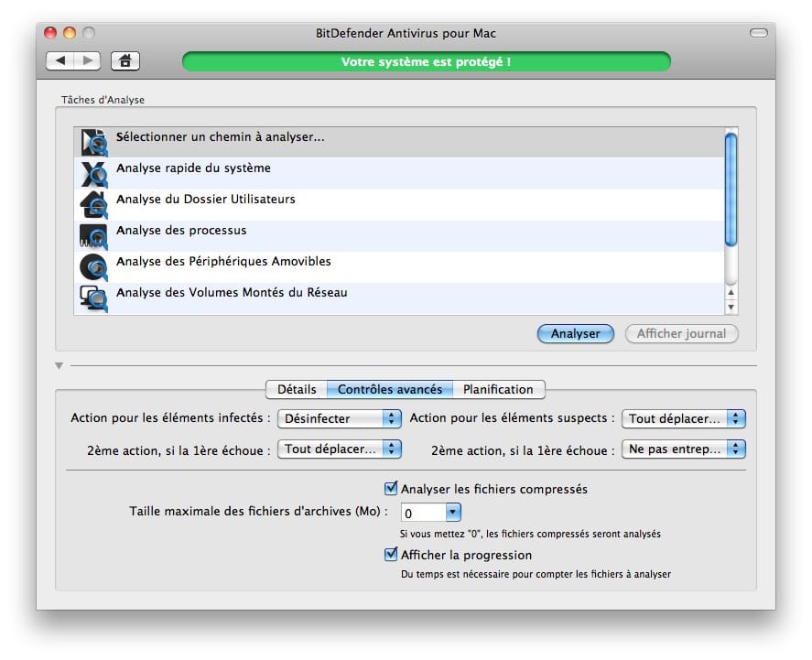This screenshot has width=812, height=660.
Task: Toggle 'Afficher la progression' checkbox
Action: 391,555
